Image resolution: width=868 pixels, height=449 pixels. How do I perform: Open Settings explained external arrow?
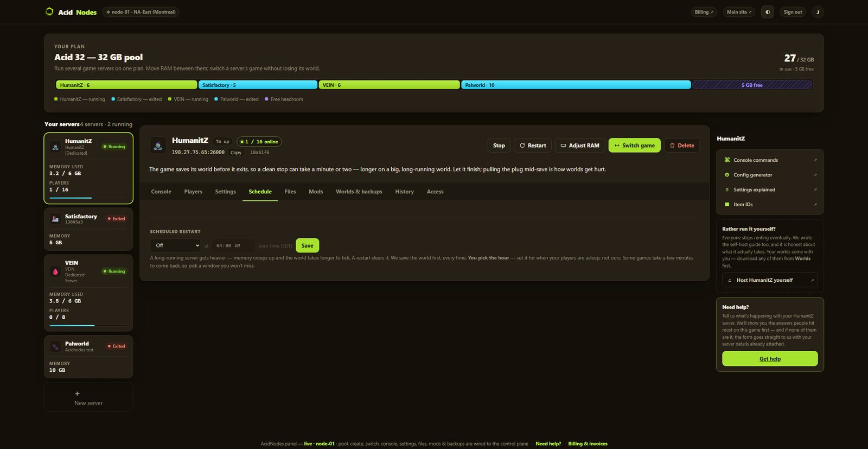tap(815, 189)
